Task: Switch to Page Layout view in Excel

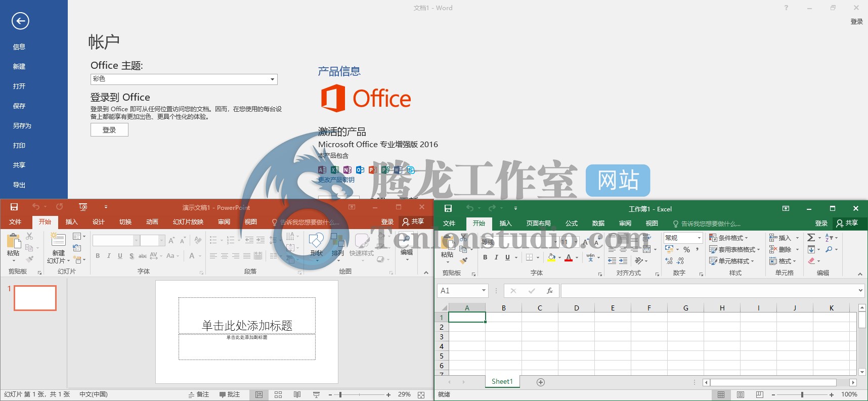Action: (x=741, y=395)
